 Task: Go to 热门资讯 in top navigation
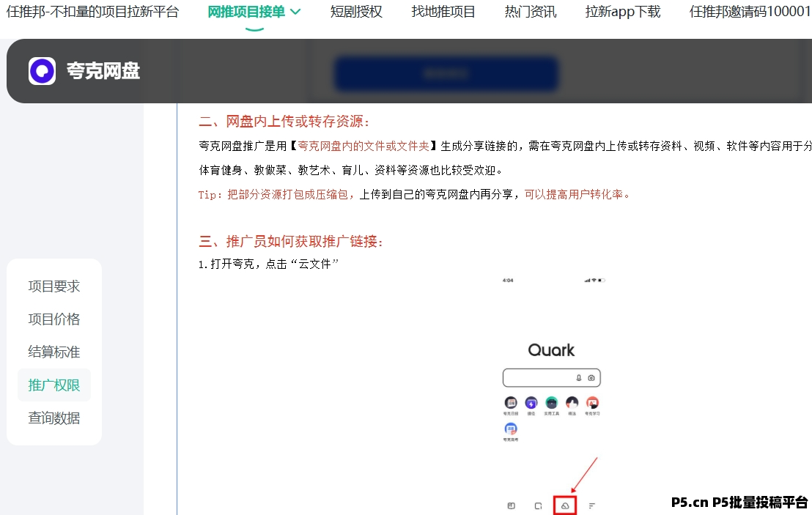tap(531, 12)
